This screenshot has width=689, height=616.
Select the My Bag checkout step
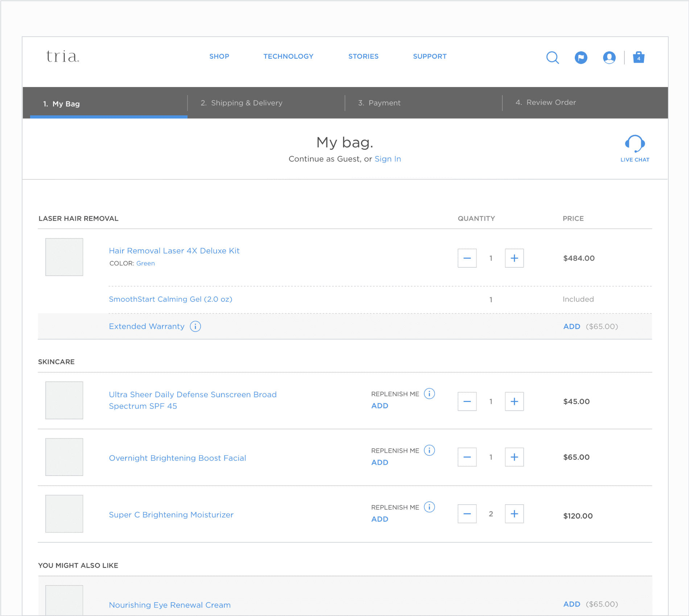108,103
